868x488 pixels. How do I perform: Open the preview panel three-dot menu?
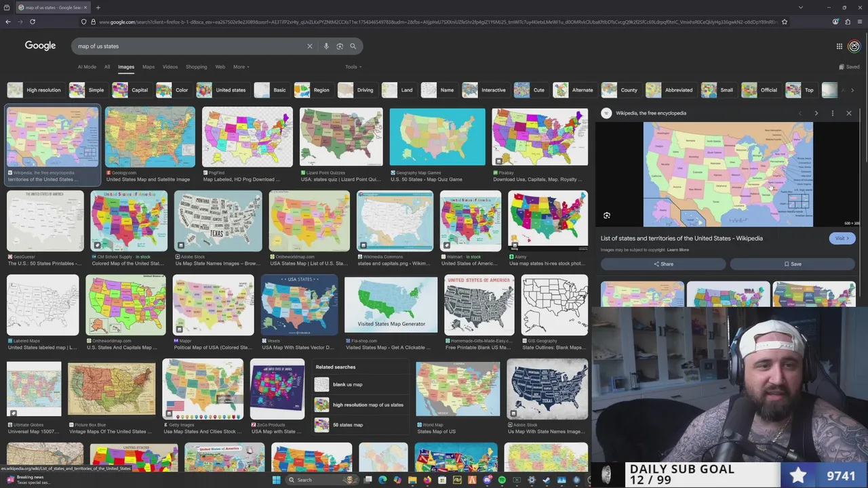[833, 113]
